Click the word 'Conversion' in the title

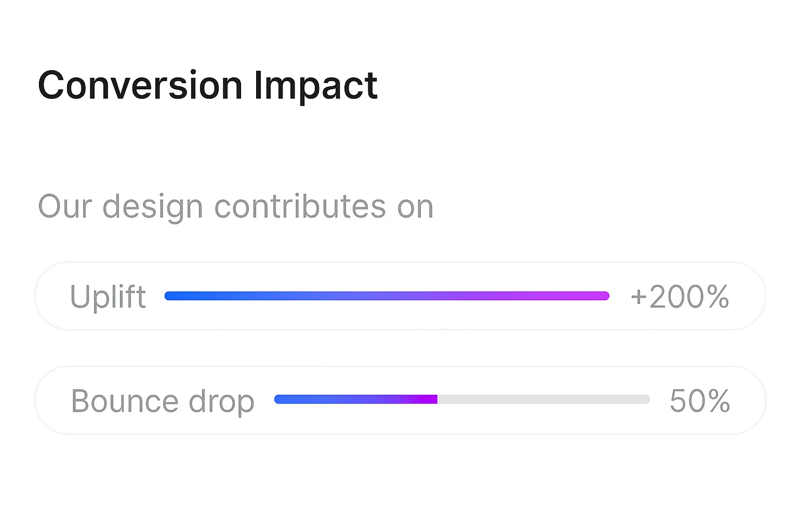(x=140, y=86)
